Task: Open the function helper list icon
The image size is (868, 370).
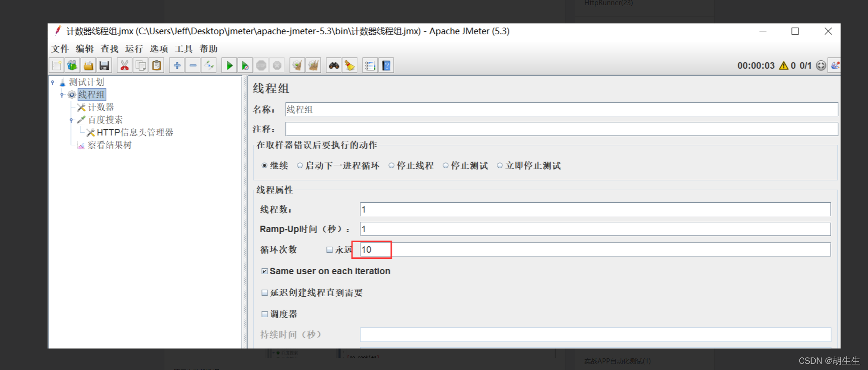Action: coord(370,65)
